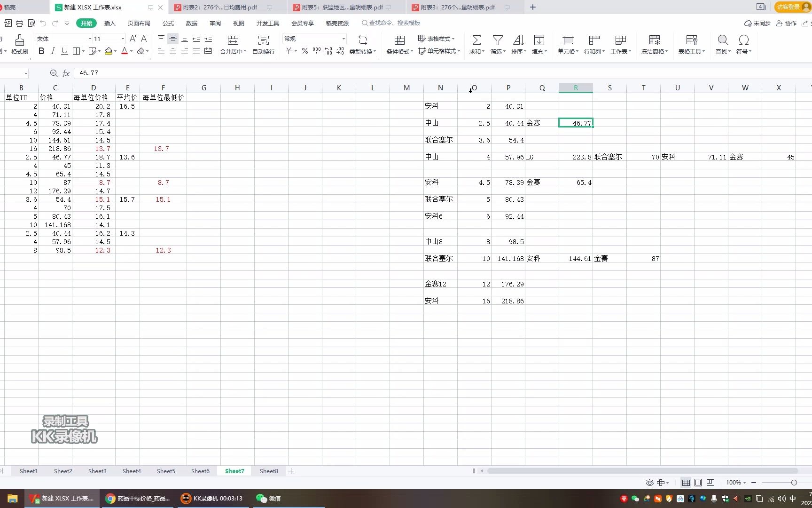Expand the Name Box dropdown arrow
The height and width of the screenshot is (508, 812).
pos(26,73)
